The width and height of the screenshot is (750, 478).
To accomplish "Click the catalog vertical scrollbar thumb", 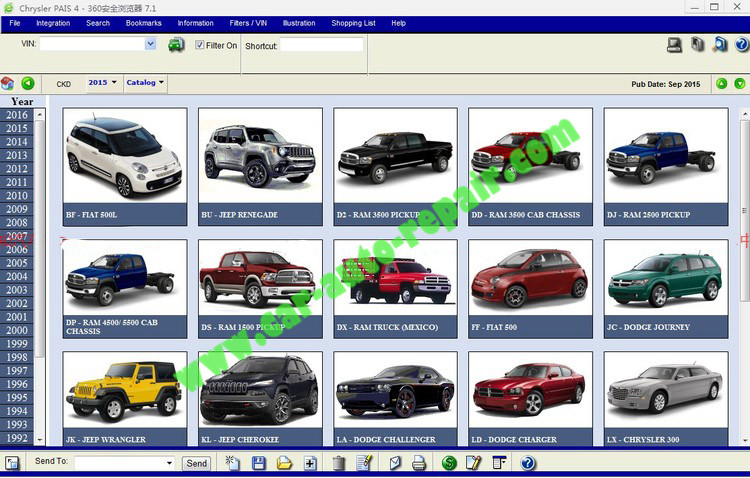I will (x=745, y=211).
